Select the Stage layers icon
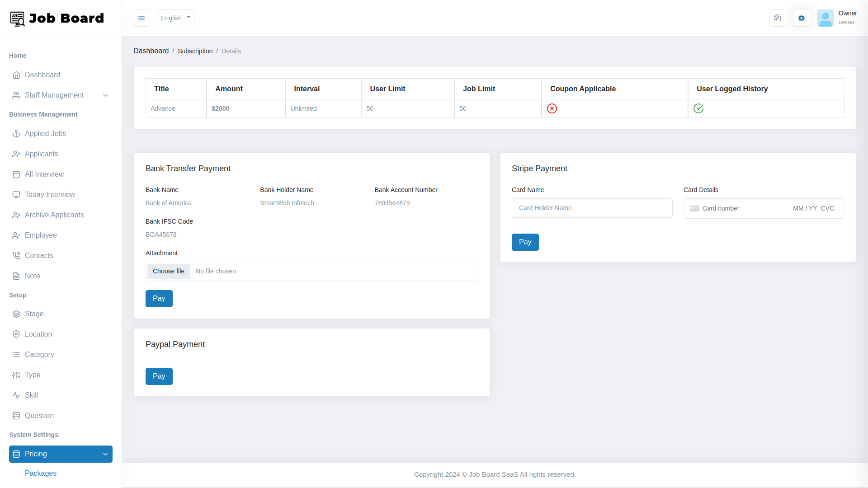The height and width of the screenshot is (488, 868). click(x=16, y=314)
